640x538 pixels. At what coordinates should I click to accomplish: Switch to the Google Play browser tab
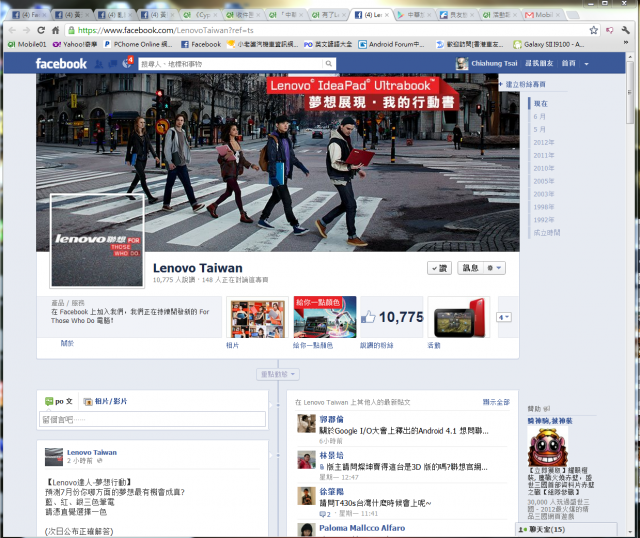pos(415,15)
